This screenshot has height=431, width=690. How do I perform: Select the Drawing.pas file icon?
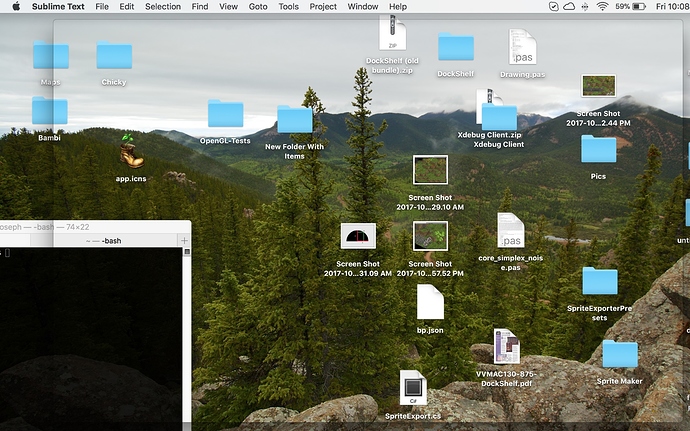pos(522,47)
